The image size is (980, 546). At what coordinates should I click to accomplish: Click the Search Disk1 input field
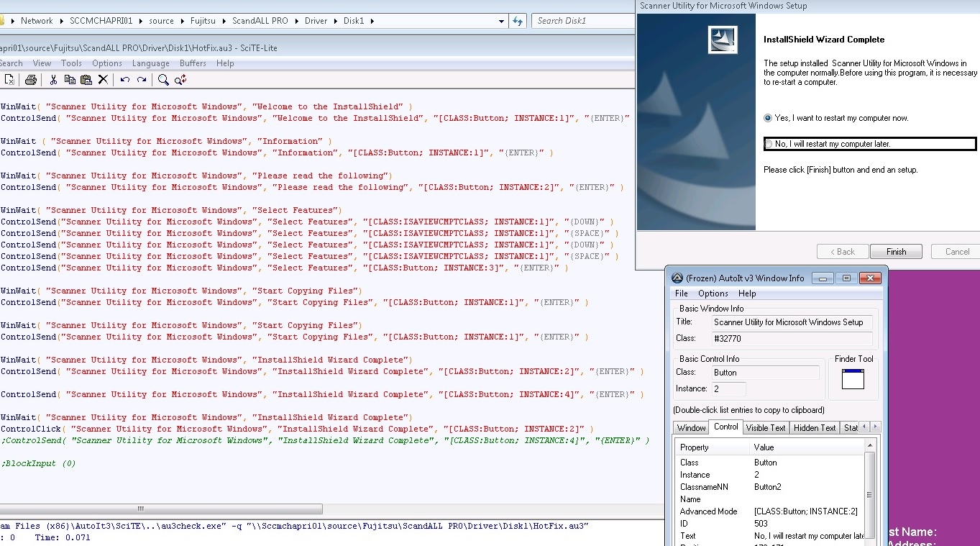coord(583,21)
